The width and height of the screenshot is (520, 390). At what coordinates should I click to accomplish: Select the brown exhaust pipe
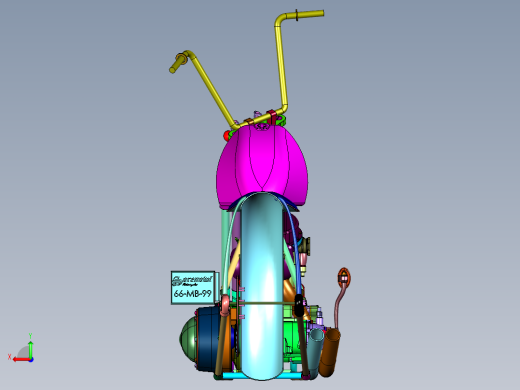(329, 352)
